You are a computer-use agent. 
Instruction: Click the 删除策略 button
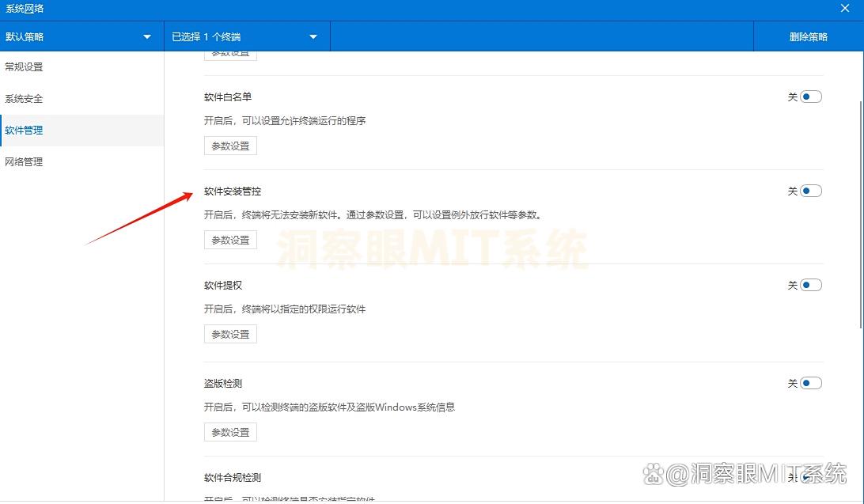[x=809, y=37]
